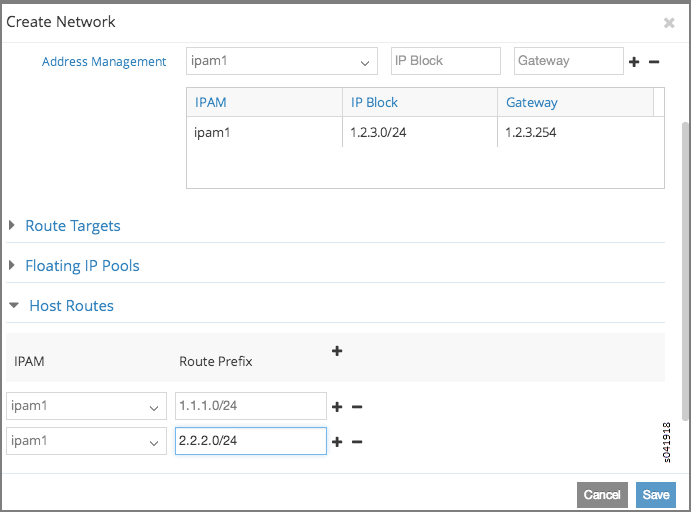Click the 2.2.2.0/24 route prefix field

(x=250, y=441)
